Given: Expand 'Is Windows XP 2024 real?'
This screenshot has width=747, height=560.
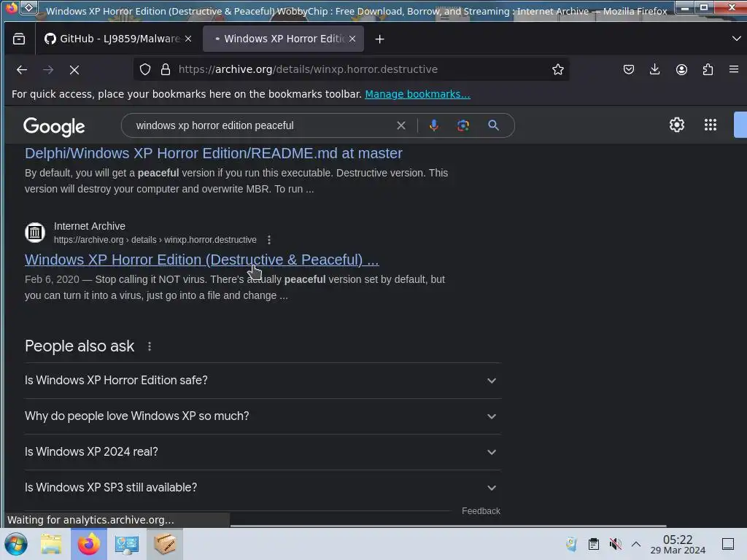Looking at the screenshot, I should [263, 452].
